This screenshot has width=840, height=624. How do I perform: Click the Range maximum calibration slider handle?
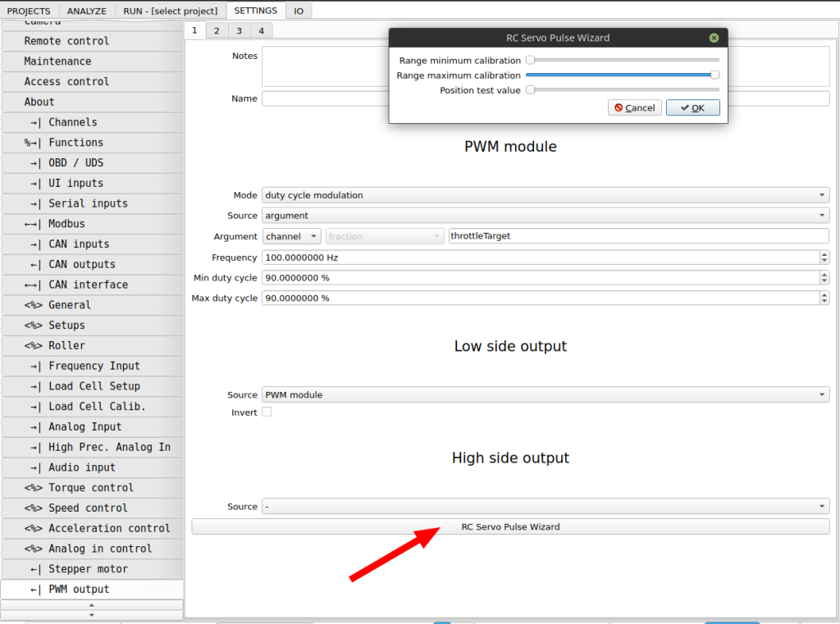714,75
